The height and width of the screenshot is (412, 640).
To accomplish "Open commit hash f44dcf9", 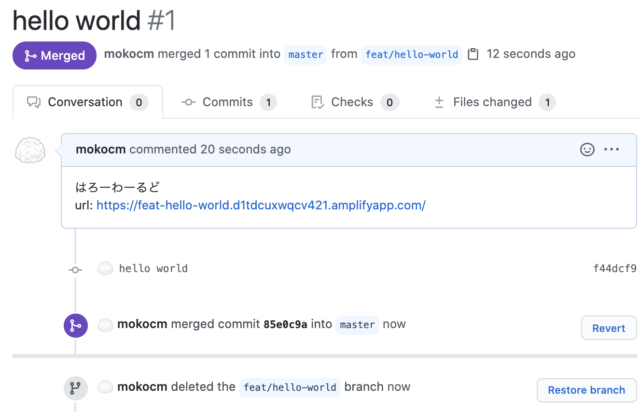I will coord(615,268).
